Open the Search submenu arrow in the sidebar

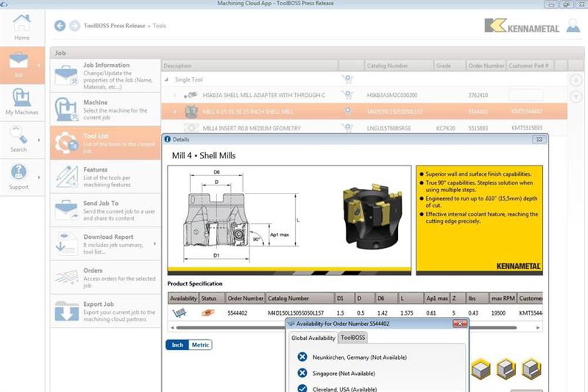39,140
